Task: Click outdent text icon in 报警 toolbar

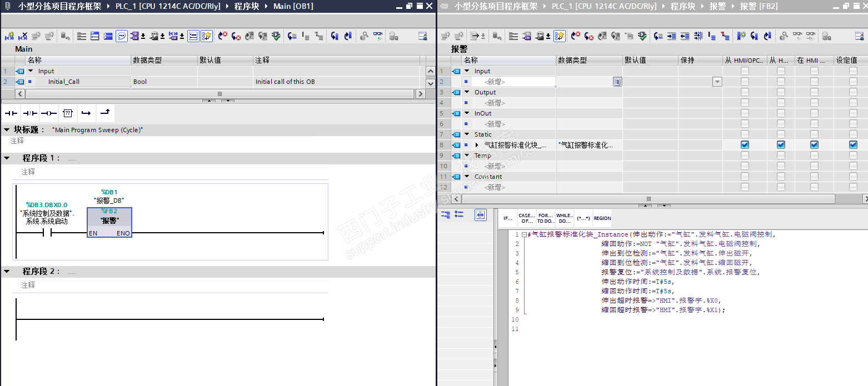Action: pos(685,36)
